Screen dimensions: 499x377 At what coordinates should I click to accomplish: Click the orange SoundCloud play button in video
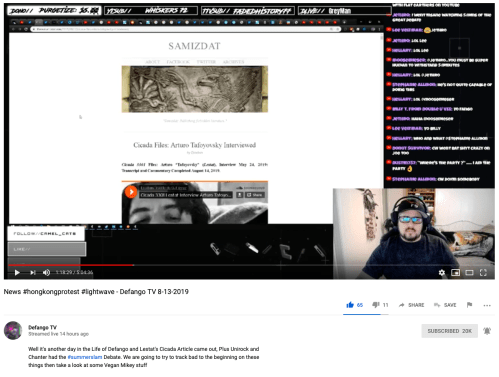coord(131,192)
